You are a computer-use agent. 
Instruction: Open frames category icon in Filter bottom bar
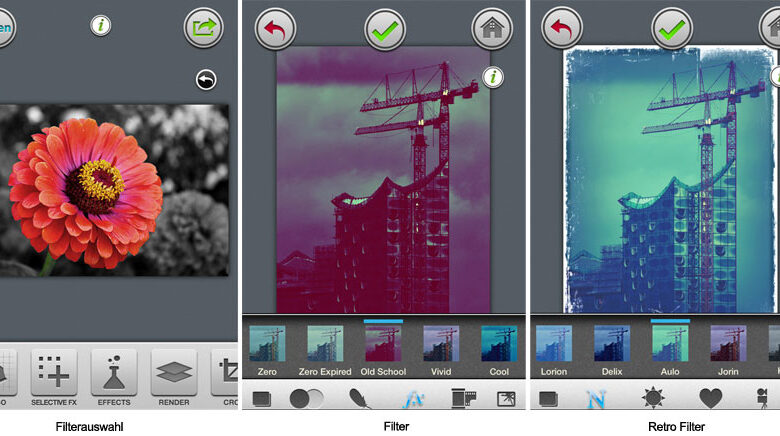262,399
